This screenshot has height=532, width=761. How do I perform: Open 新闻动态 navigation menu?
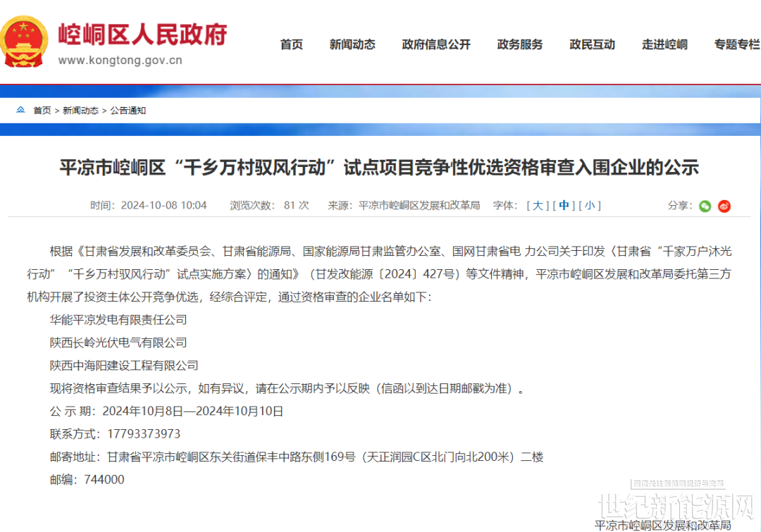[x=352, y=44]
